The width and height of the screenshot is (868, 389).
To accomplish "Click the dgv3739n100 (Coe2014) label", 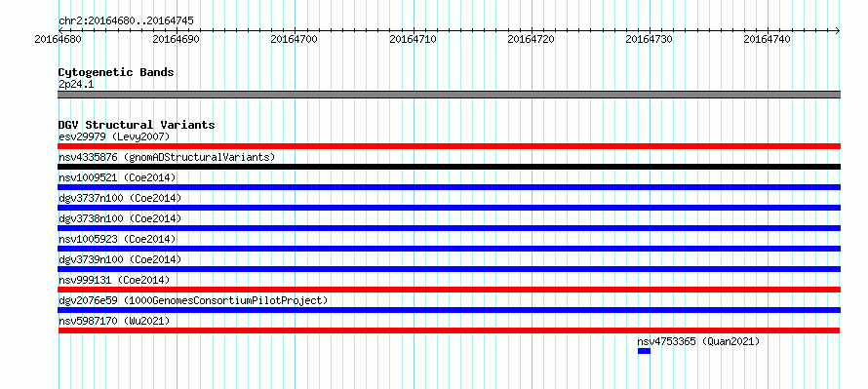I will click(120, 259).
